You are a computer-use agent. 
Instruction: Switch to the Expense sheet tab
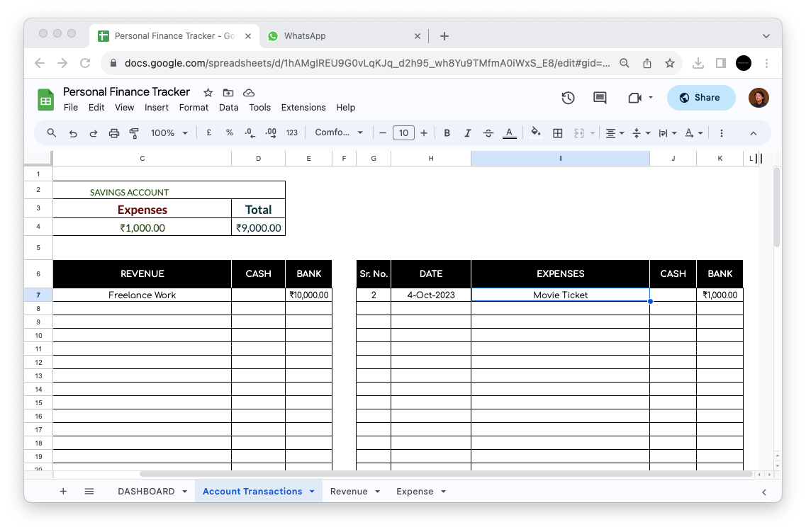(x=414, y=492)
